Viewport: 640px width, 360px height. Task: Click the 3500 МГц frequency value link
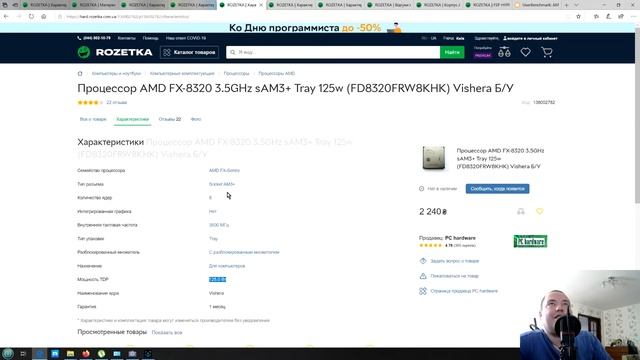(219, 225)
